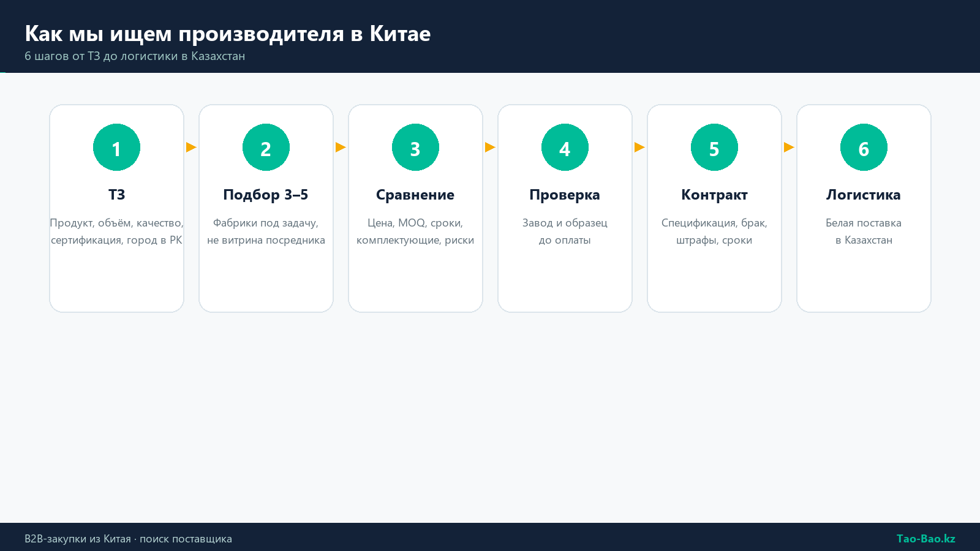980x551 pixels.
Task: Select the text "Завод и образец до оплаты"
Action: 565,231
